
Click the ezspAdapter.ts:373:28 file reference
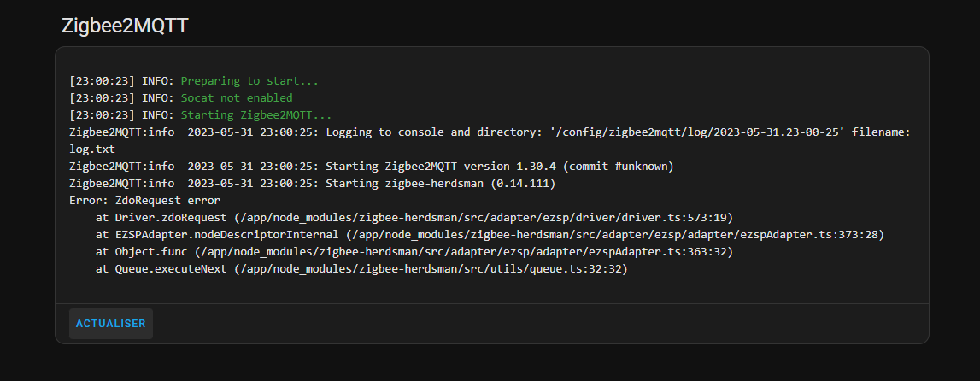tap(808, 234)
